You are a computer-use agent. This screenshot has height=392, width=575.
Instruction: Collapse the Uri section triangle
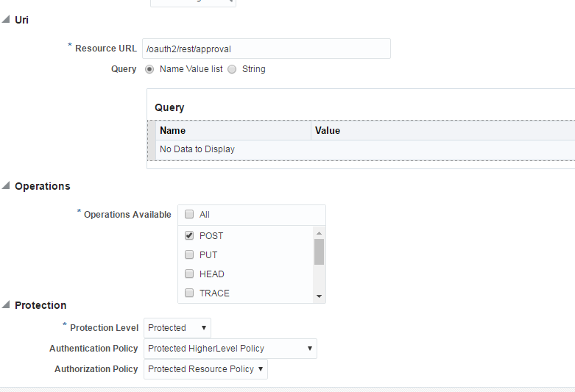coord(5,19)
